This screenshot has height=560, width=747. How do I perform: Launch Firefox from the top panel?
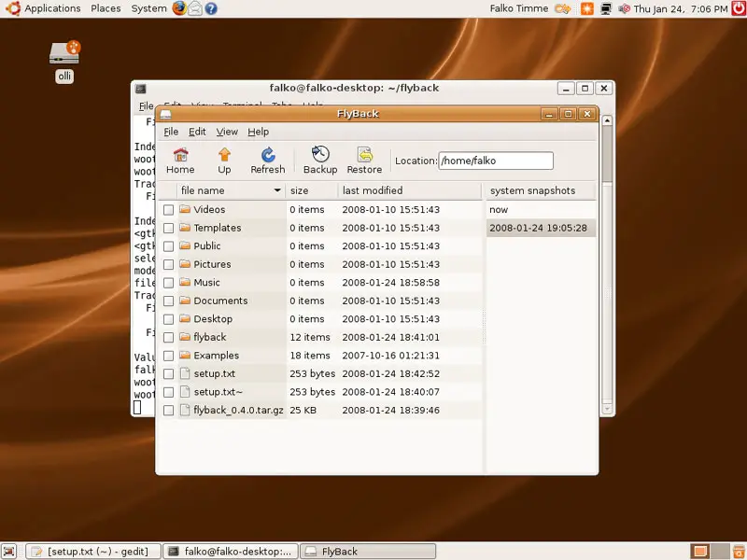point(179,8)
